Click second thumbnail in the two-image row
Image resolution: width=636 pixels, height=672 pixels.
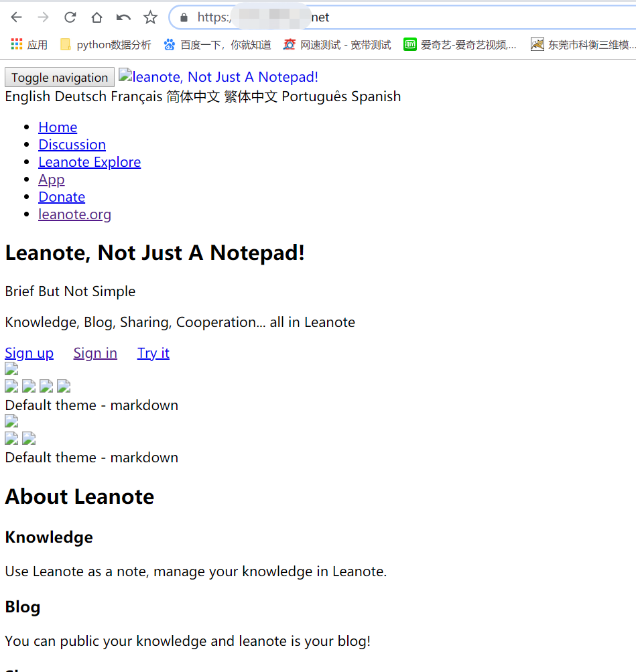pyautogui.click(x=29, y=438)
